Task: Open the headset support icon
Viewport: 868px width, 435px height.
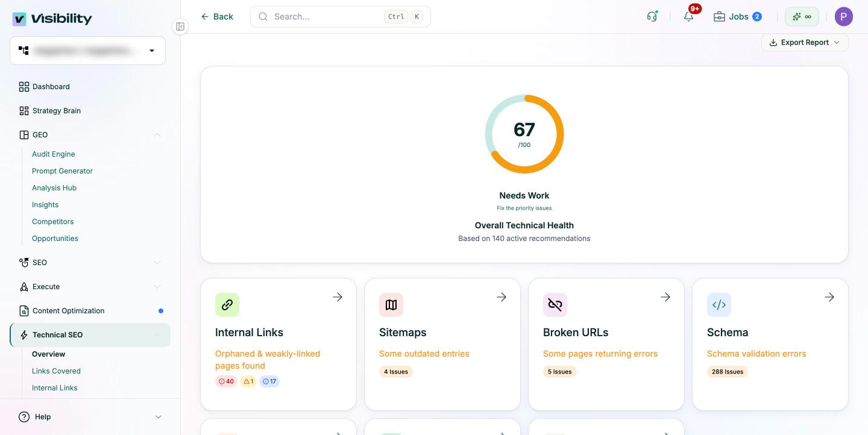Action: point(652,16)
